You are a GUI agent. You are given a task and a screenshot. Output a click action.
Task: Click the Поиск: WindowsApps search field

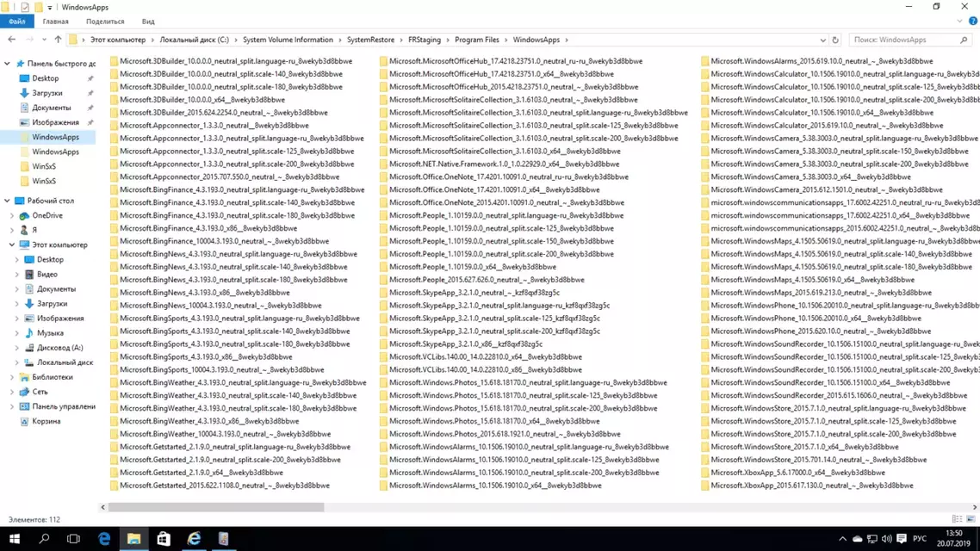coord(909,40)
